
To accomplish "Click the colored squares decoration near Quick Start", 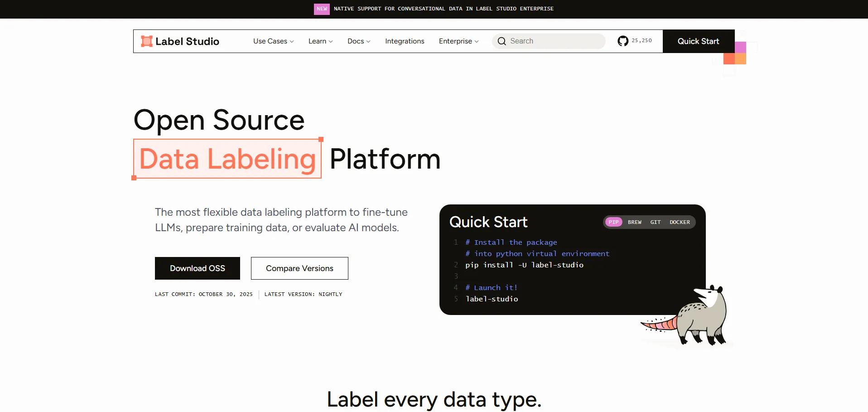I will (735, 53).
